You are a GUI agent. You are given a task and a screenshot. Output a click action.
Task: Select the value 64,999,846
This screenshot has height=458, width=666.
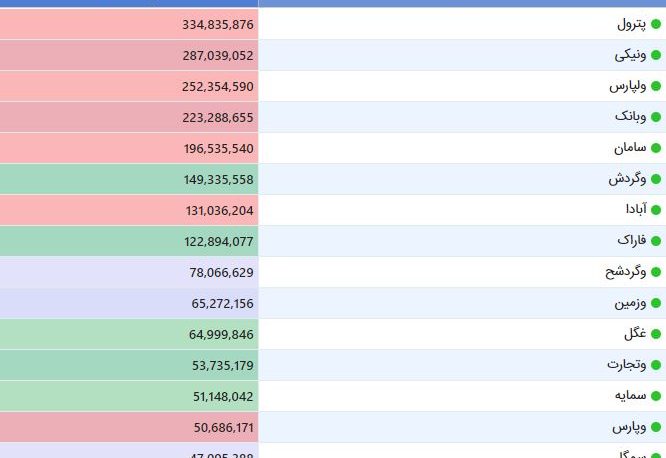(x=221, y=335)
